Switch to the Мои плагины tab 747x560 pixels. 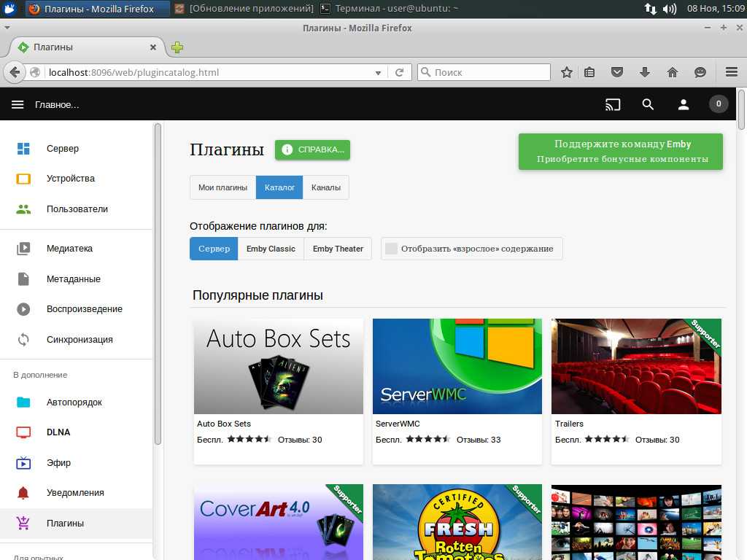click(x=222, y=187)
